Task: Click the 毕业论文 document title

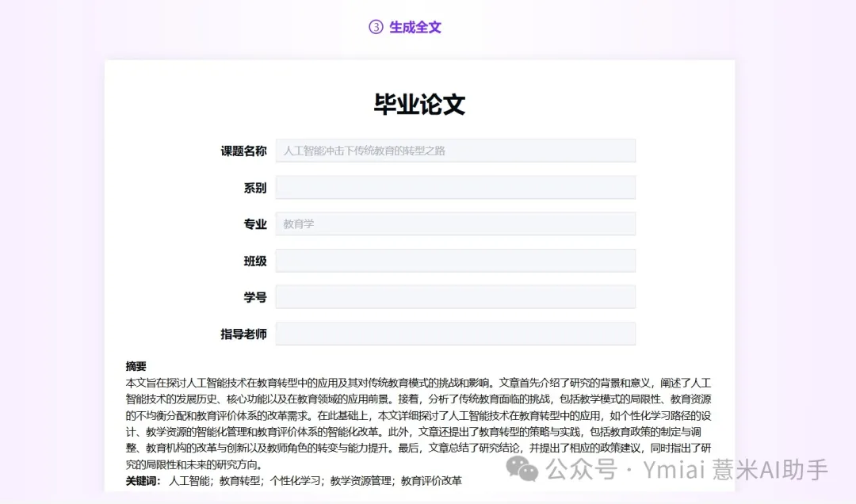Action: point(419,104)
